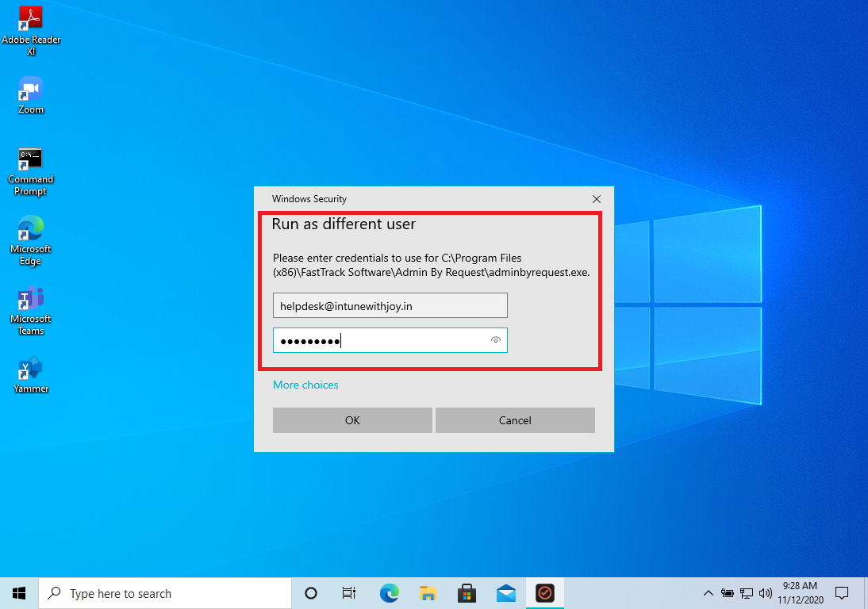The width and height of the screenshot is (868, 609).
Task: Close the Windows Security dialog
Action: [x=597, y=199]
